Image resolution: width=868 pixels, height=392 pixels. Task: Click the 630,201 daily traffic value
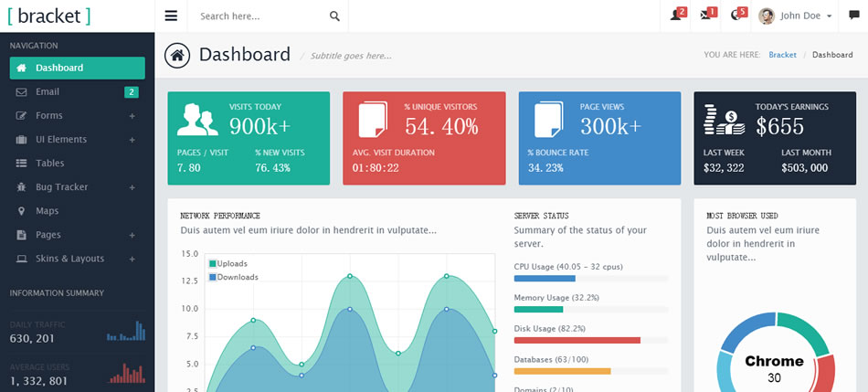click(32, 338)
